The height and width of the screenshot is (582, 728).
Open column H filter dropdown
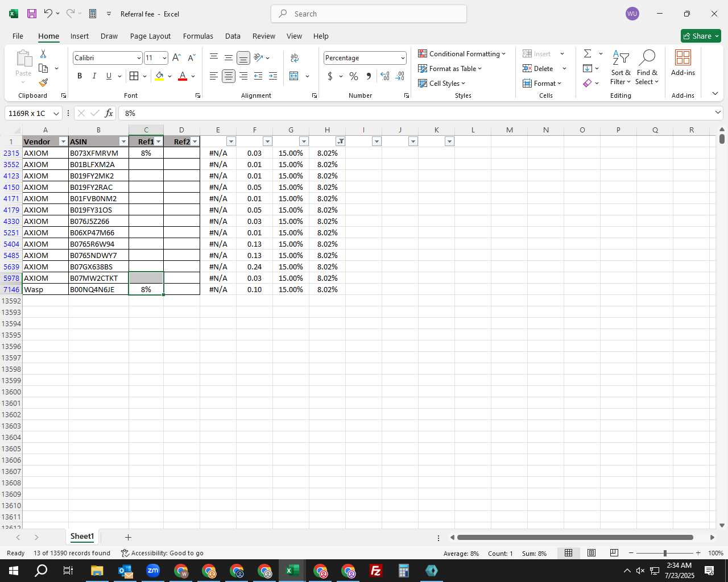tap(340, 142)
